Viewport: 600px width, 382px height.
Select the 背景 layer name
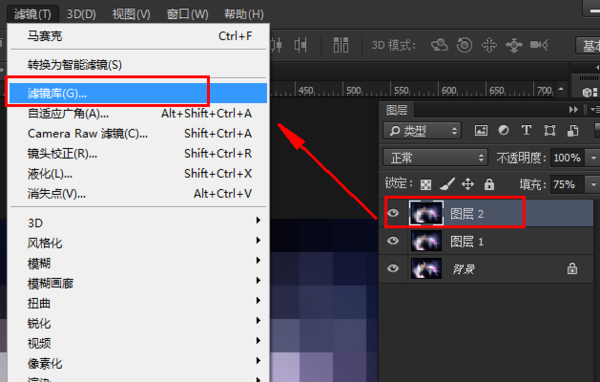(464, 269)
